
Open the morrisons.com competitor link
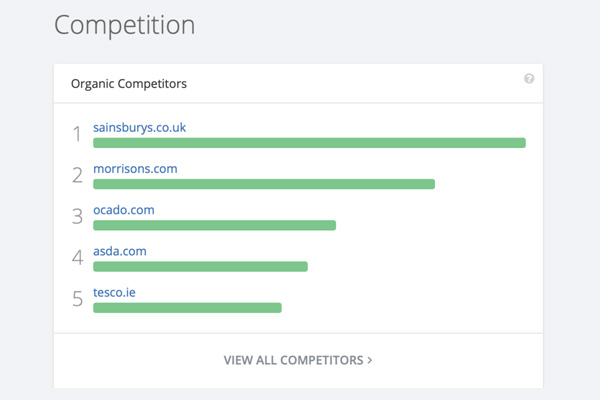tap(135, 169)
